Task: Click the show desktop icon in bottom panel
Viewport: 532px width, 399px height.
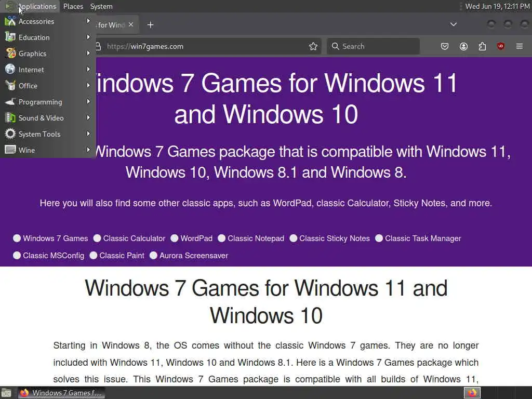Action: [x=6, y=393]
